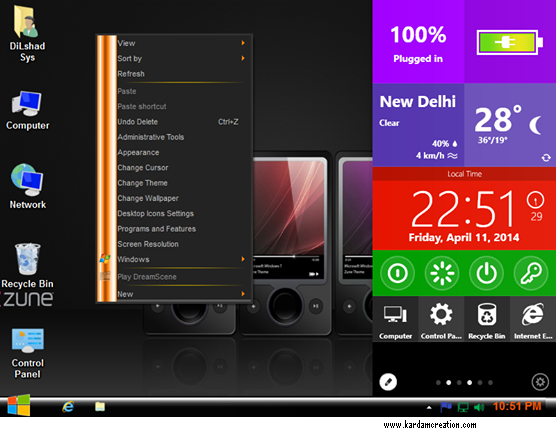The image size is (557, 434).
Task: Click the battery plug icon tile
Action: 510,42
